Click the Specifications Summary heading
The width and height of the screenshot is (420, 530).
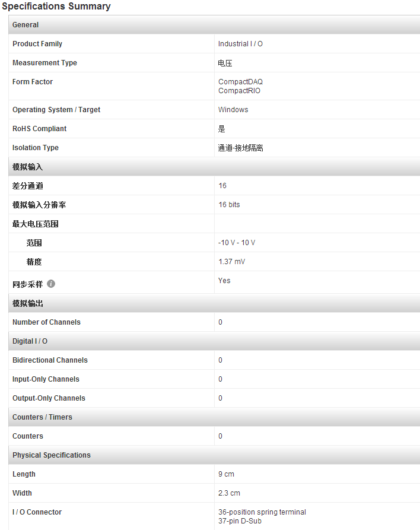tap(56, 7)
